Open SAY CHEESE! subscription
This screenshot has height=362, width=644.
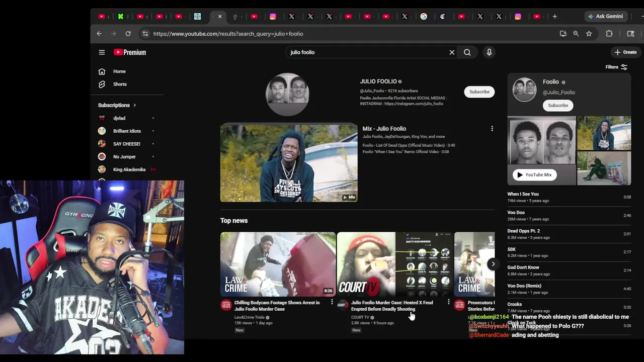(x=126, y=144)
